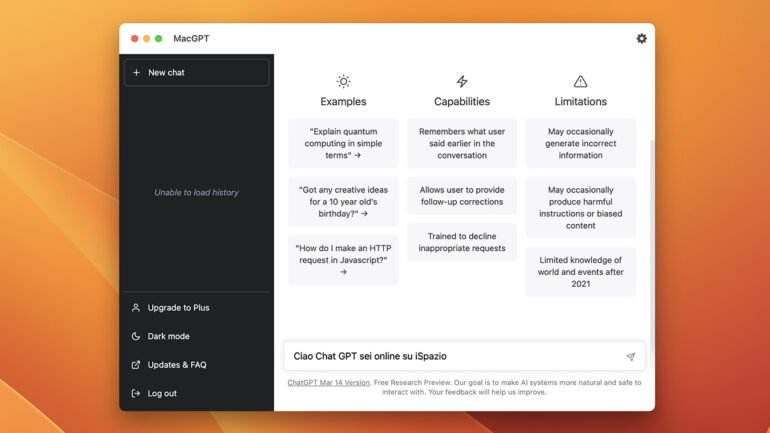The width and height of the screenshot is (770, 433).
Task: Click the Updates & FAQ external link icon
Action: (136, 365)
